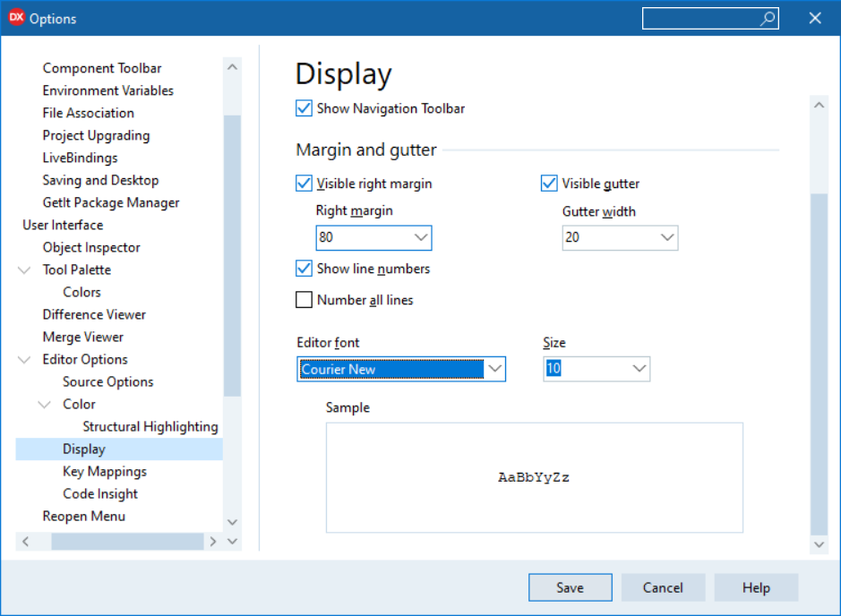This screenshot has height=616, width=841.
Task: Toggle Show Navigation Toolbar checkbox
Action: [x=304, y=108]
